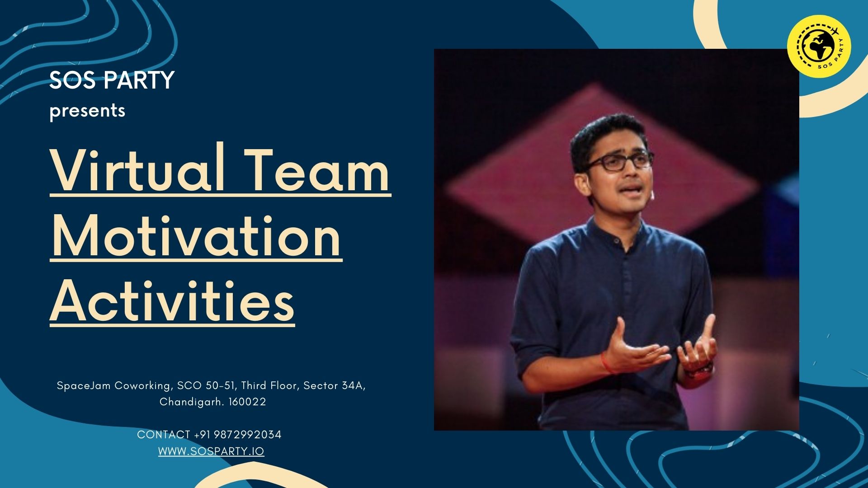
Task: Click the SpaceJam Coworking address text
Action: tap(212, 386)
